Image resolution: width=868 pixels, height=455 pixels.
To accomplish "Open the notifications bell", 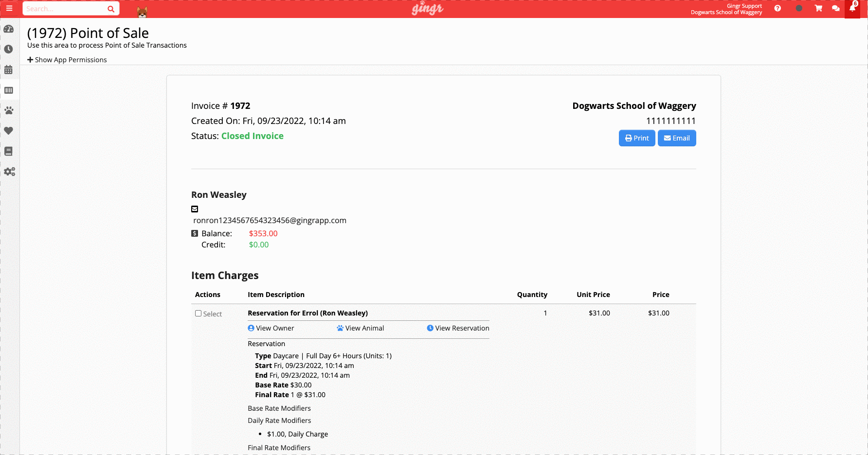I will point(852,8).
